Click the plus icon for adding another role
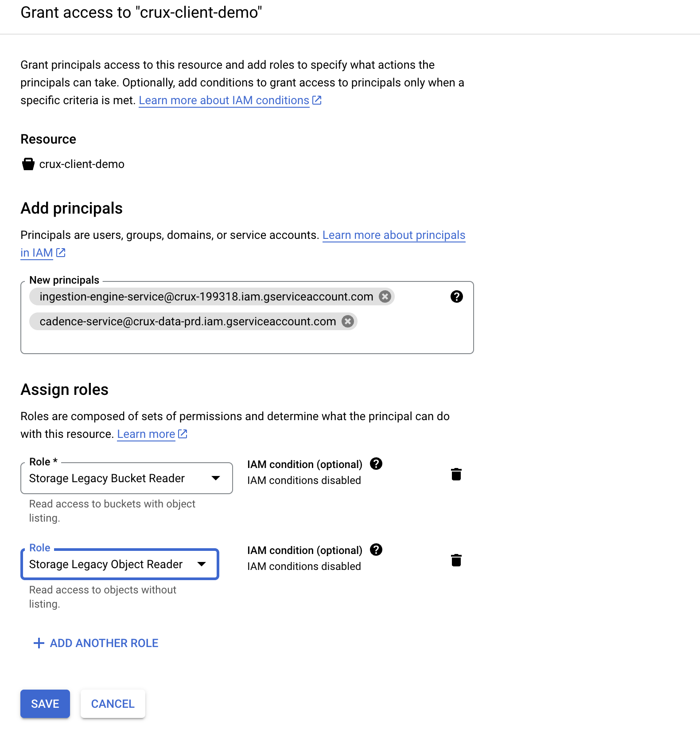The image size is (700, 741). 39,643
